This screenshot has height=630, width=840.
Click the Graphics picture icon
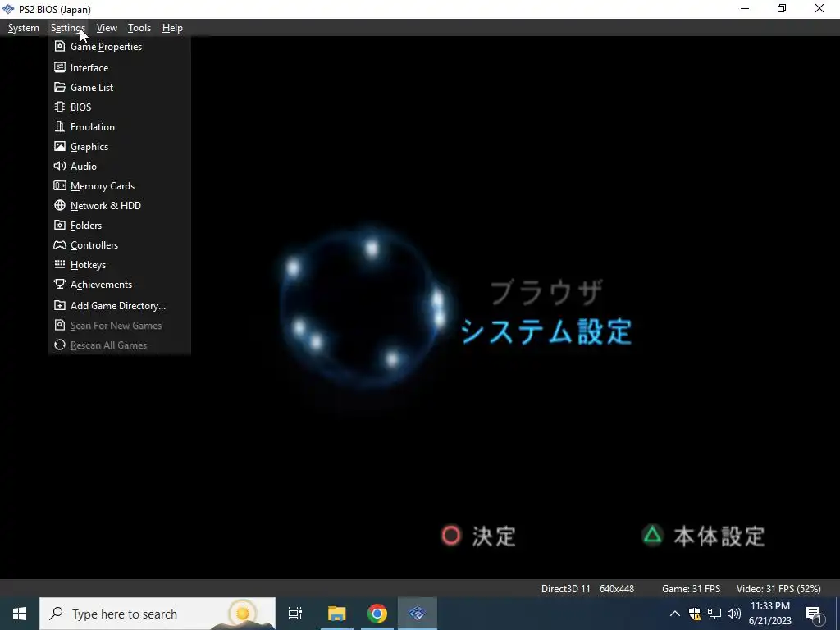coord(60,146)
